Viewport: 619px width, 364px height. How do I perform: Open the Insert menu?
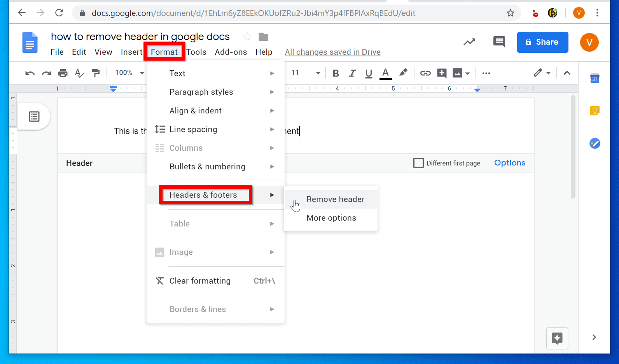[131, 52]
